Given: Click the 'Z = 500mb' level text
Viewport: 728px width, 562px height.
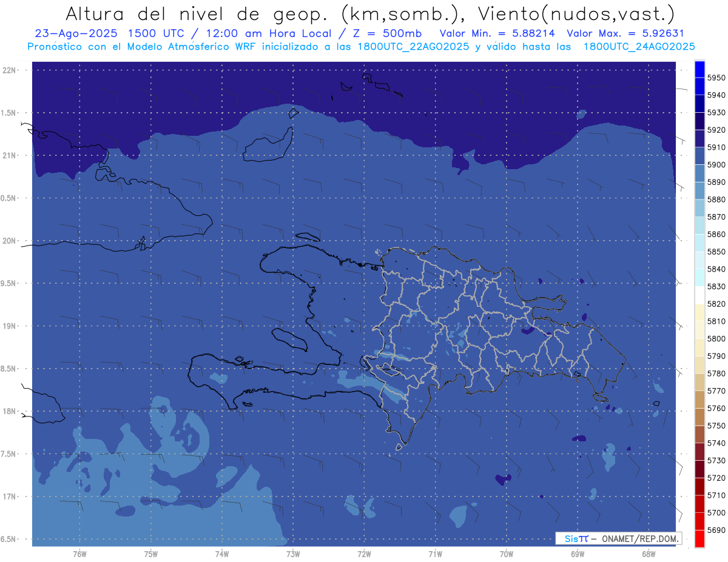Looking at the screenshot, I should point(386,33).
